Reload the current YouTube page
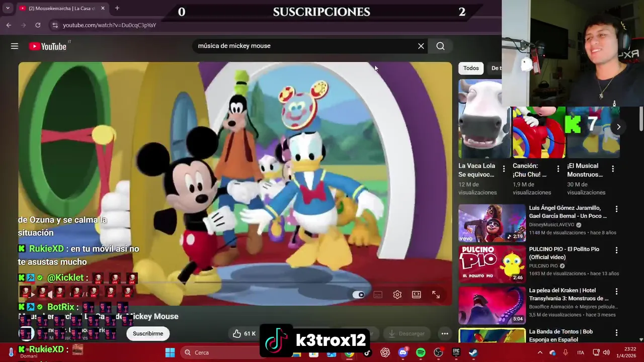644x362 pixels. coord(38,25)
